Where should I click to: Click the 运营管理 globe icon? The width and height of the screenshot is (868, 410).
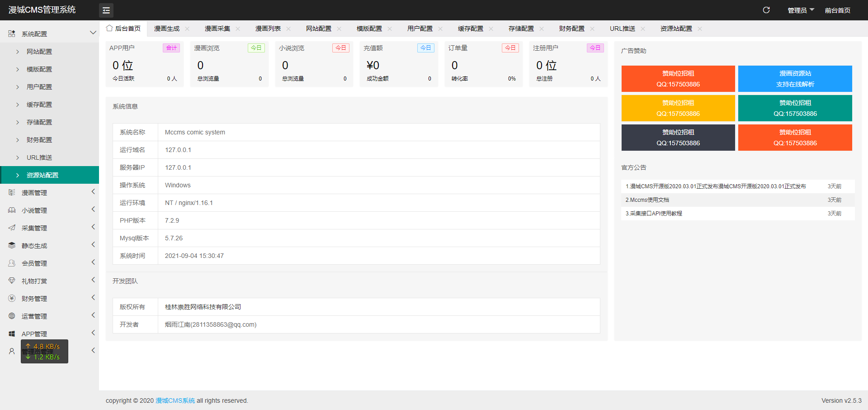tap(12, 316)
